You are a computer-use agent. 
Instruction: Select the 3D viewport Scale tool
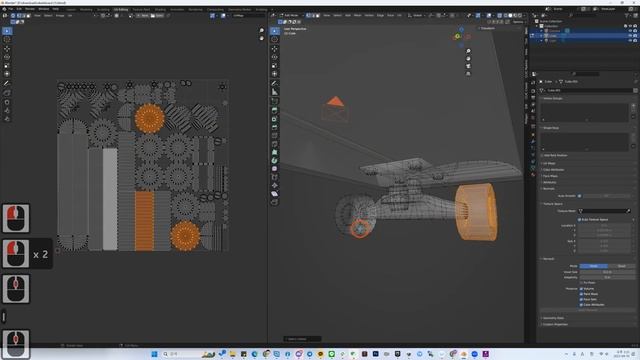(x=275, y=66)
